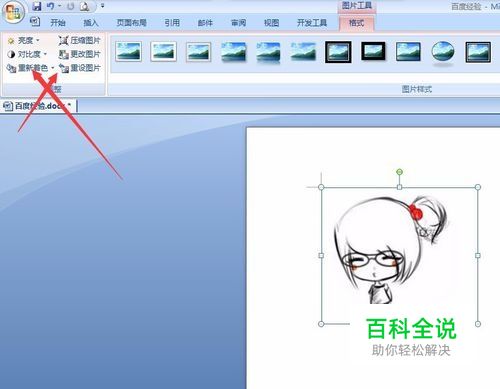The width and height of the screenshot is (500, 389).
Task: Click the 亮度 brightness button
Action: [24, 41]
